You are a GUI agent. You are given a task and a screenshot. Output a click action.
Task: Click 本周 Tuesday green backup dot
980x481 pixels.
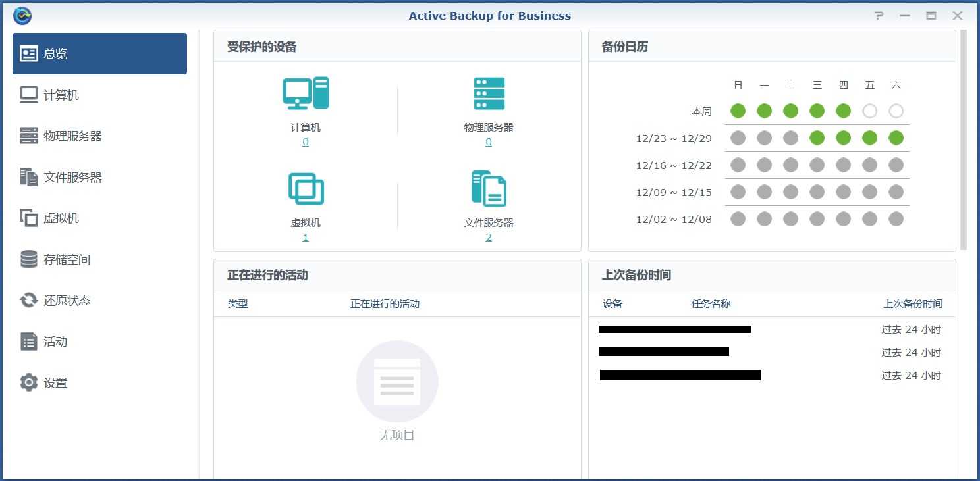coord(791,111)
